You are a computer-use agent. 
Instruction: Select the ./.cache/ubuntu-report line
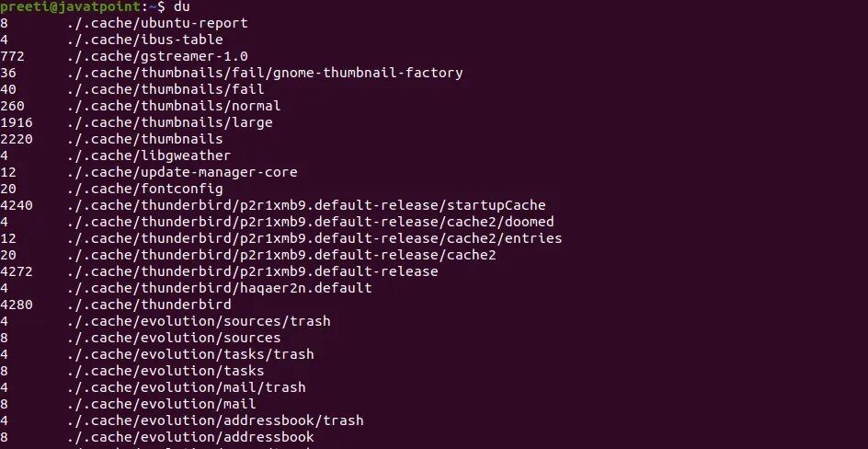point(124,23)
